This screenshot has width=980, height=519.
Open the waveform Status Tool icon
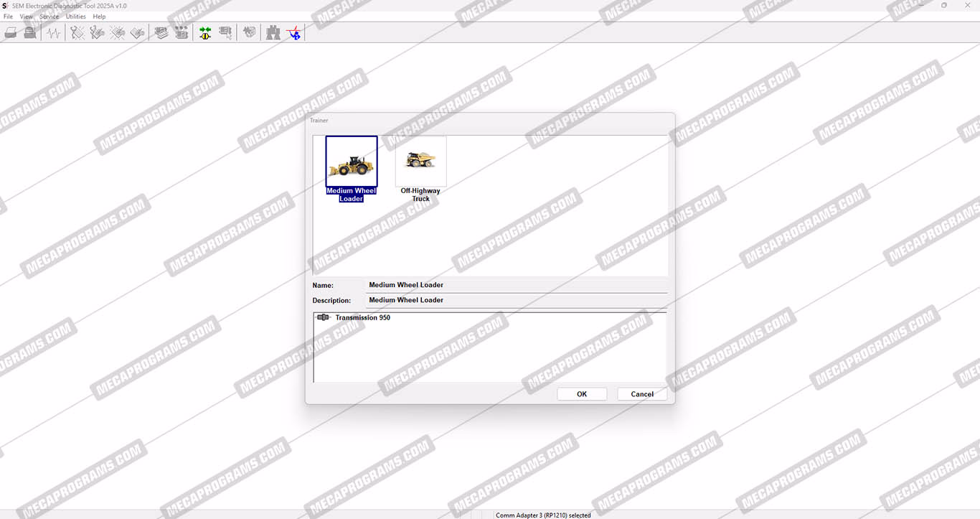tap(54, 33)
